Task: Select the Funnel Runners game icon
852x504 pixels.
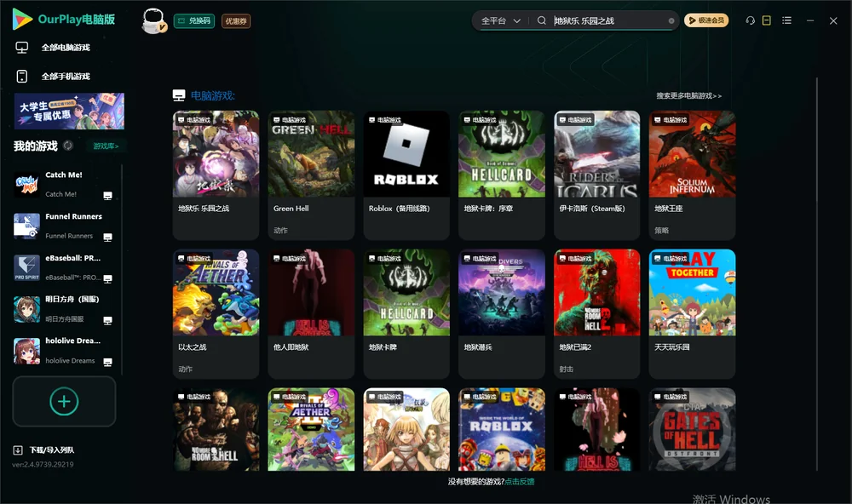Action: click(26, 226)
